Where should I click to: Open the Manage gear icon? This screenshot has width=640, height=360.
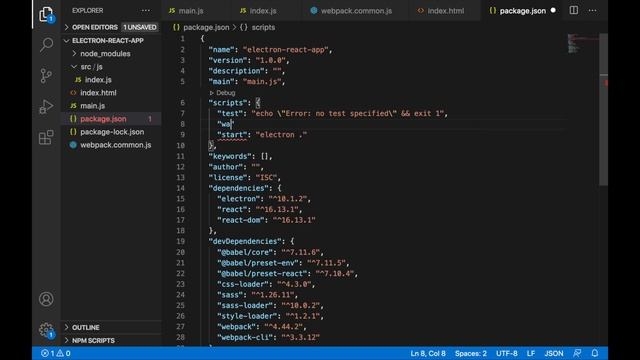[46, 330]
